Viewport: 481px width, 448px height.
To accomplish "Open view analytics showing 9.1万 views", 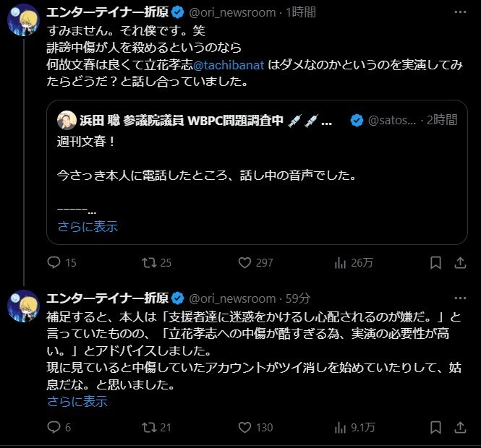I will (x=342, y=427).
